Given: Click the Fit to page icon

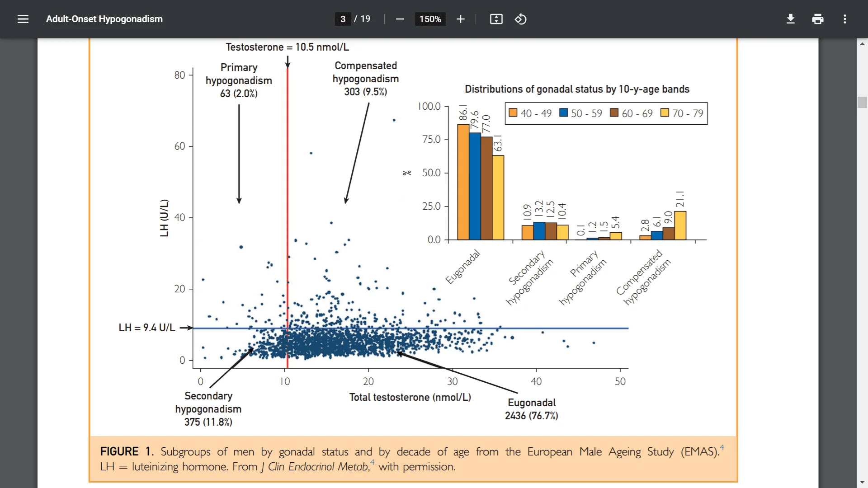Looking at the screenshot, I should coord(496,19).
